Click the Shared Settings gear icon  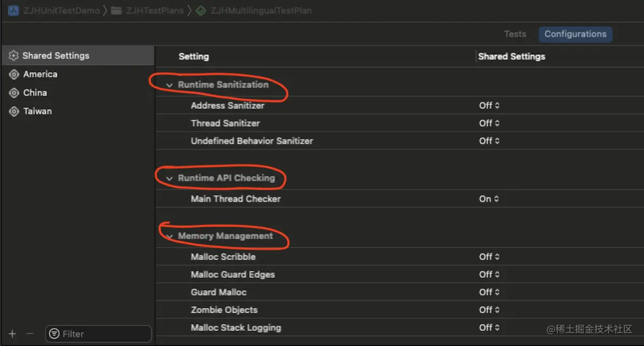point(14,56)
